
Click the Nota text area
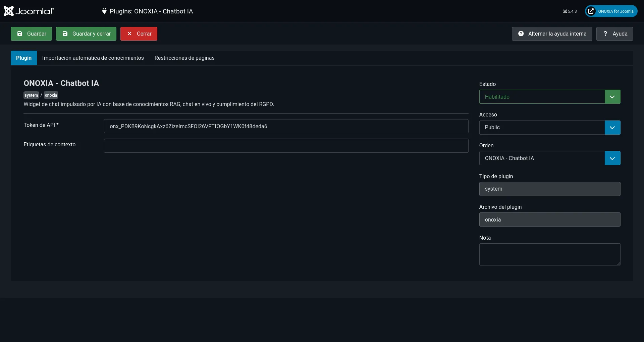click(550, 254)
